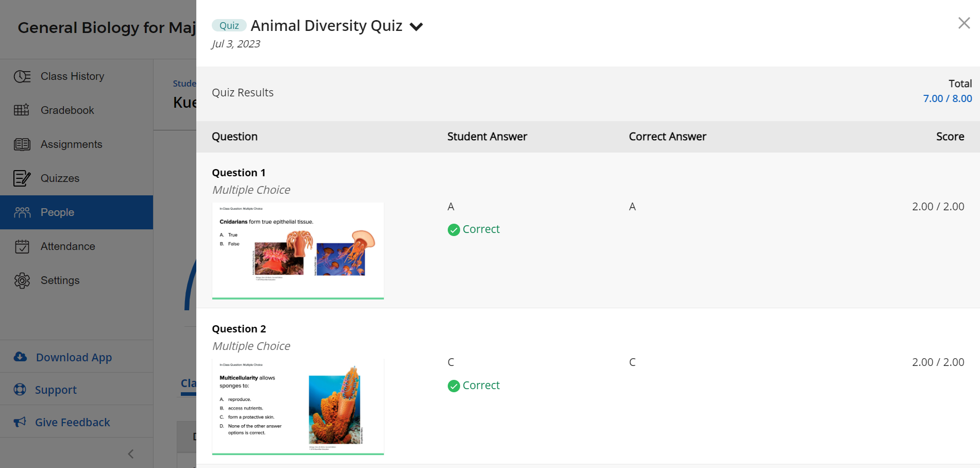980x468 pixels.
Task: Click the Download App cloud icon
Action: pos(20,357)
